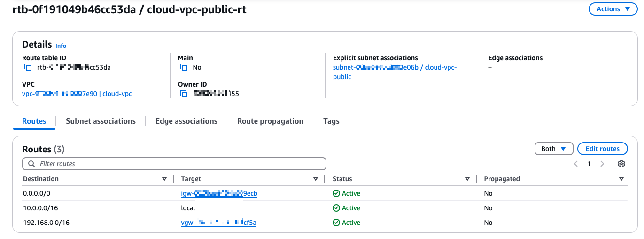Select the Tags tab
The height and width of the screenshot is (239, 644).
[x=331, y=121]
